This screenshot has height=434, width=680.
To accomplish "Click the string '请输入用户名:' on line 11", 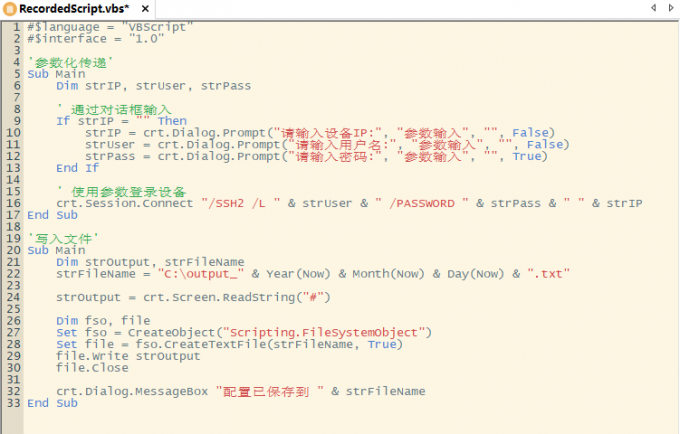I will click(342, 144).
